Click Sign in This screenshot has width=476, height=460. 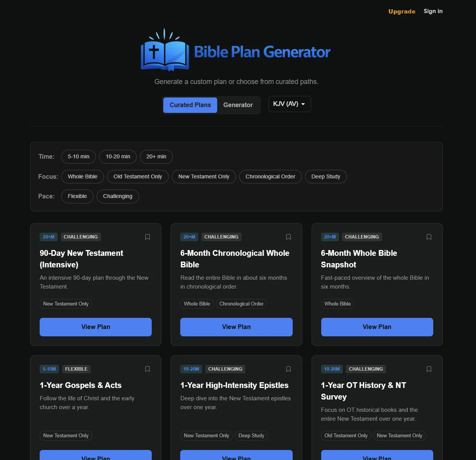coord(433,11)
